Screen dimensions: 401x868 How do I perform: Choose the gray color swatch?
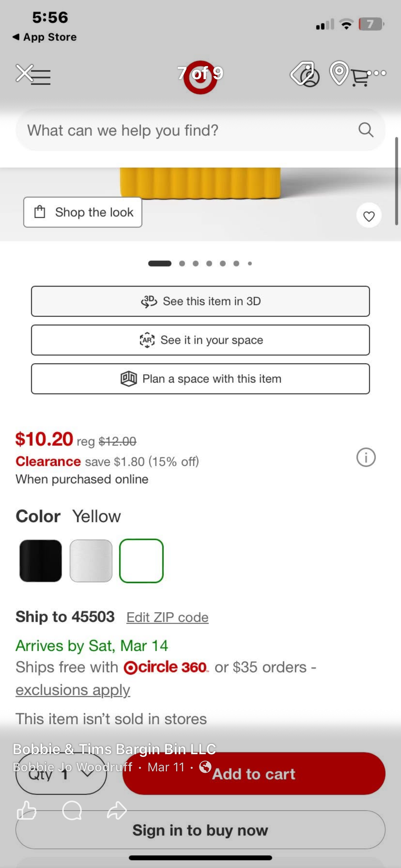point(91,561)
